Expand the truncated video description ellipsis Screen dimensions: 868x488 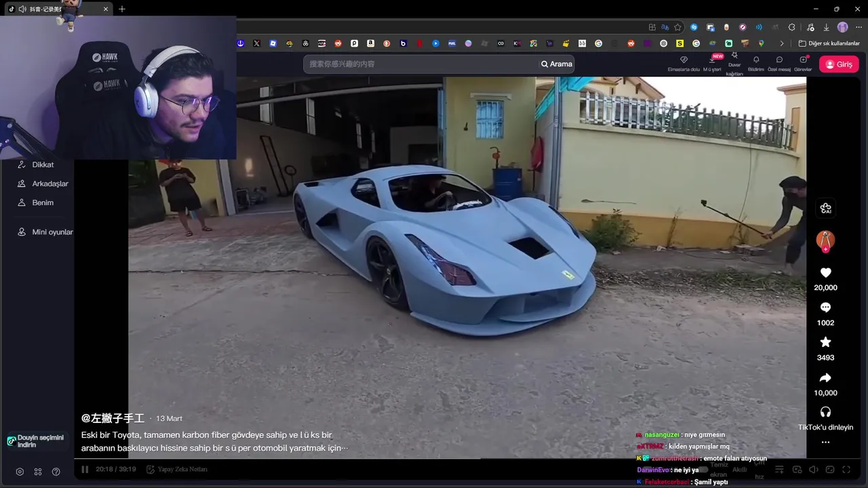coord(344,448)
